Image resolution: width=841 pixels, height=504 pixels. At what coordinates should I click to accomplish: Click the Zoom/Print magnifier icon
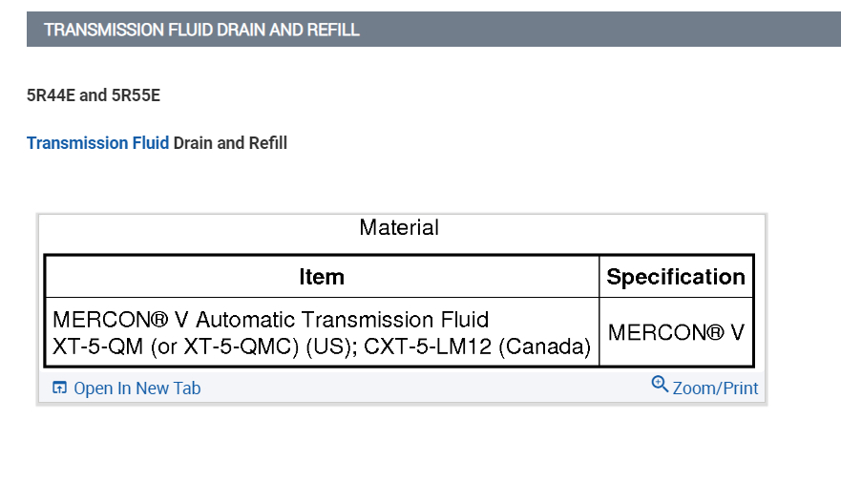pos(659,384)
